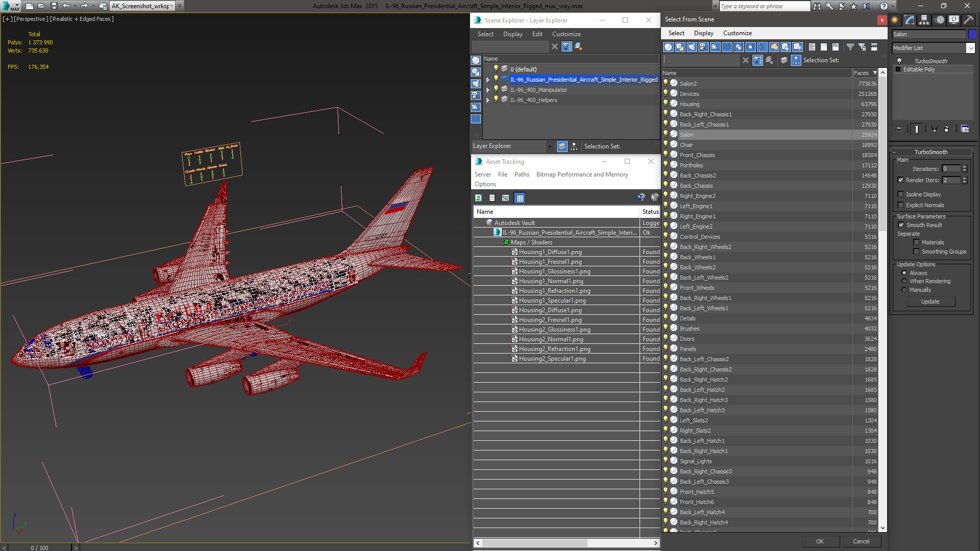980x551 pixels.
Task: Click the funnel filter icon in Select From Scene
Action: pyautogui.click(x=850, y=47)
